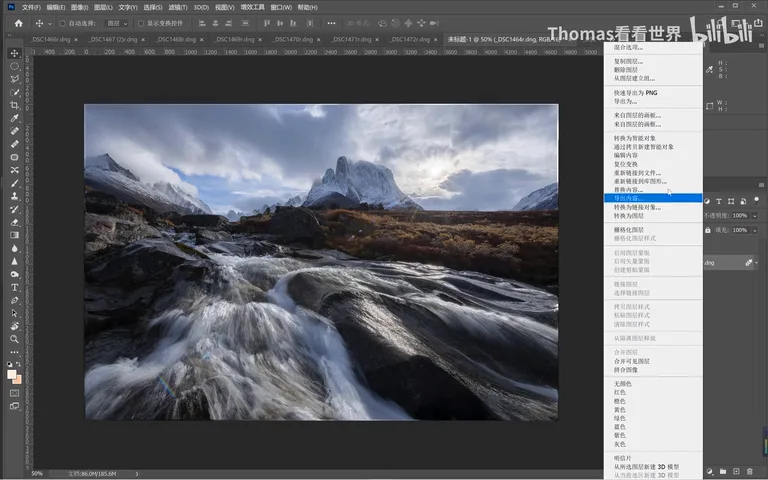768x480 pixels.
Task: Open the align options ellipsis menu
Action: point(332,23)
